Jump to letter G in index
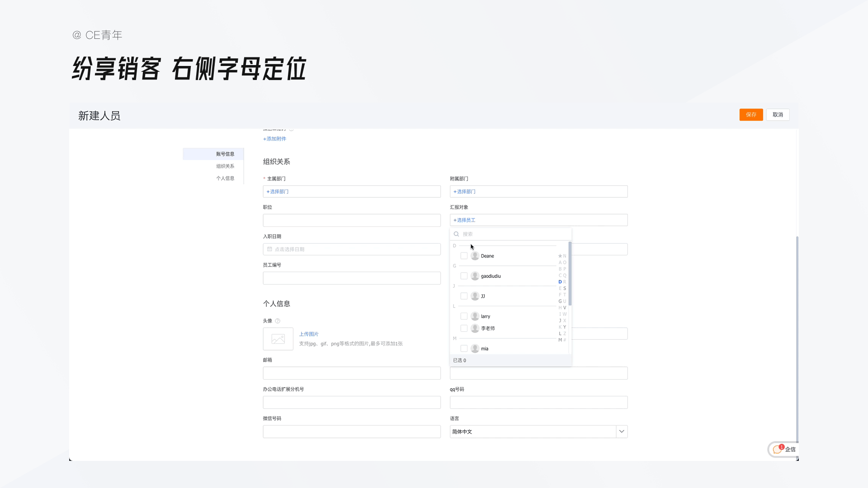 click(560, 301)
